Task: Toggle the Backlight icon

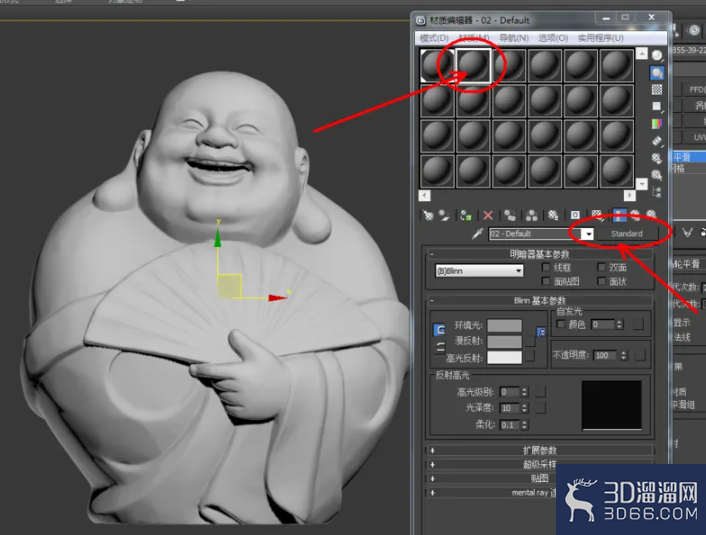Action: (x=657, y=73)
